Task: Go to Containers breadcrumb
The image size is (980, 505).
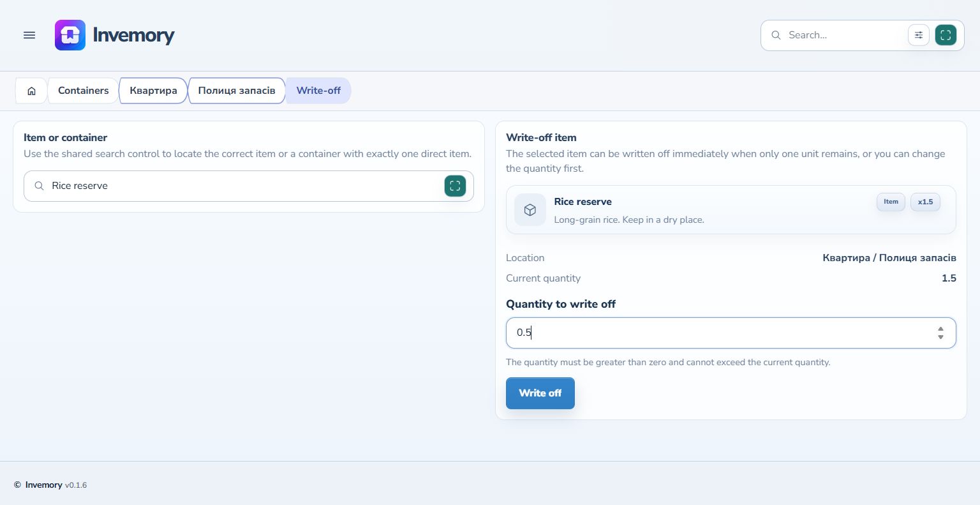Action: 83,91
